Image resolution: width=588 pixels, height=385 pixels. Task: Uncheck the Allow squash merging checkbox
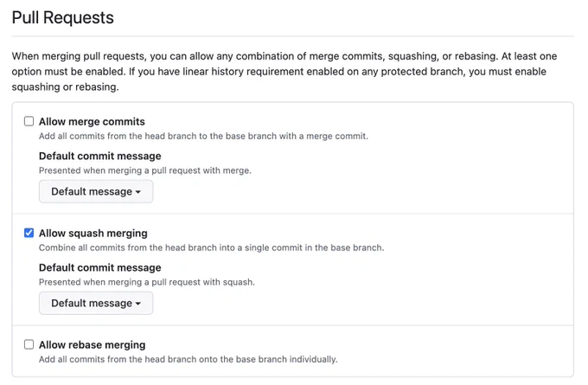click(x=29, y=233)
